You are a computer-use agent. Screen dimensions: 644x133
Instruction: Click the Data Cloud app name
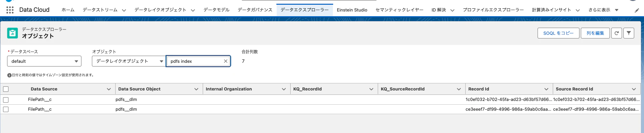(34, 10)
